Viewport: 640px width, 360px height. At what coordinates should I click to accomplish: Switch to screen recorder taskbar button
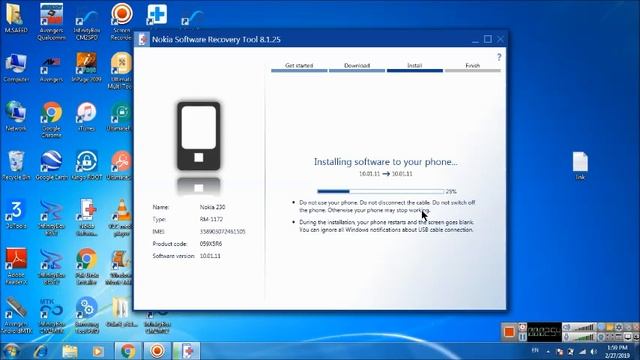157,351
